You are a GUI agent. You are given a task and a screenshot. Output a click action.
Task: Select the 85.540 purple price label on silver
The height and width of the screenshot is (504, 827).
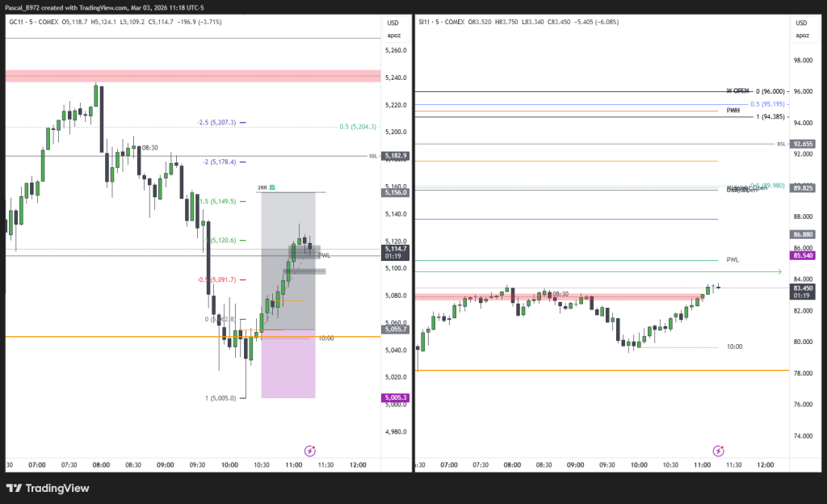coord(802,255)
